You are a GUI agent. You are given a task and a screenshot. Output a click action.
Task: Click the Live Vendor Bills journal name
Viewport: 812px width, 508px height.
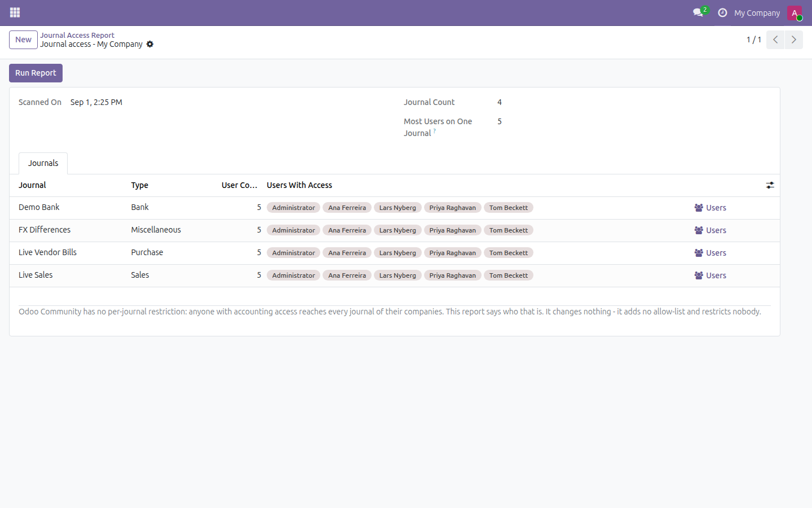47,252
